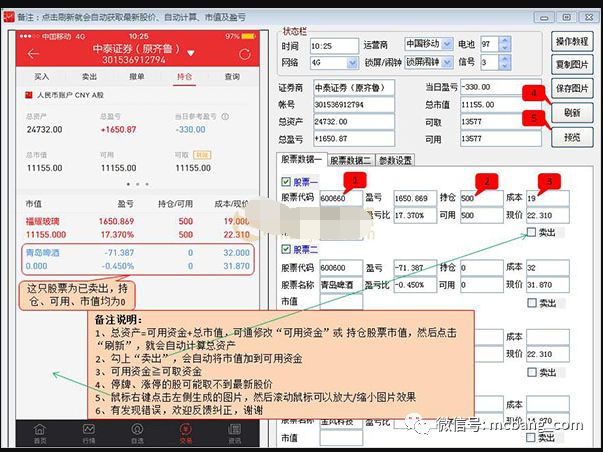The height and width of the screenshot is (452, 603).
Task: Click stock two's 成本 field showing 32
Action: click(x=548, y=267)
